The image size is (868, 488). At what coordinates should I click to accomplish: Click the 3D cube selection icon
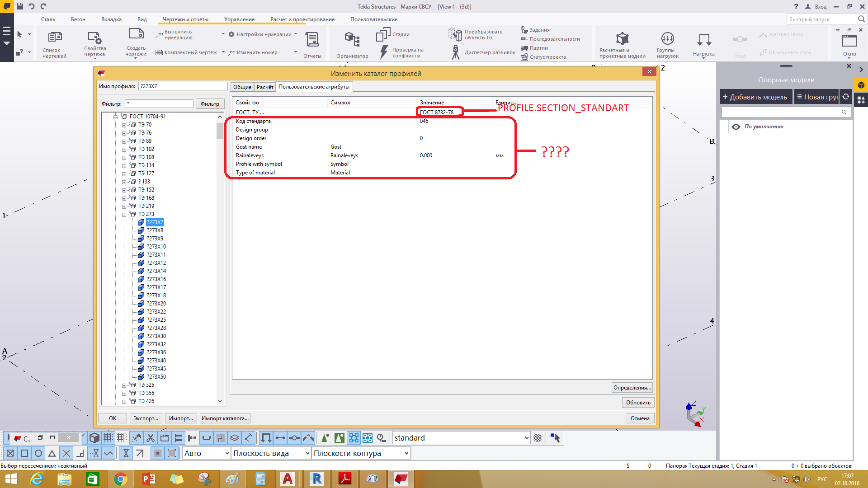pos(94,438)
